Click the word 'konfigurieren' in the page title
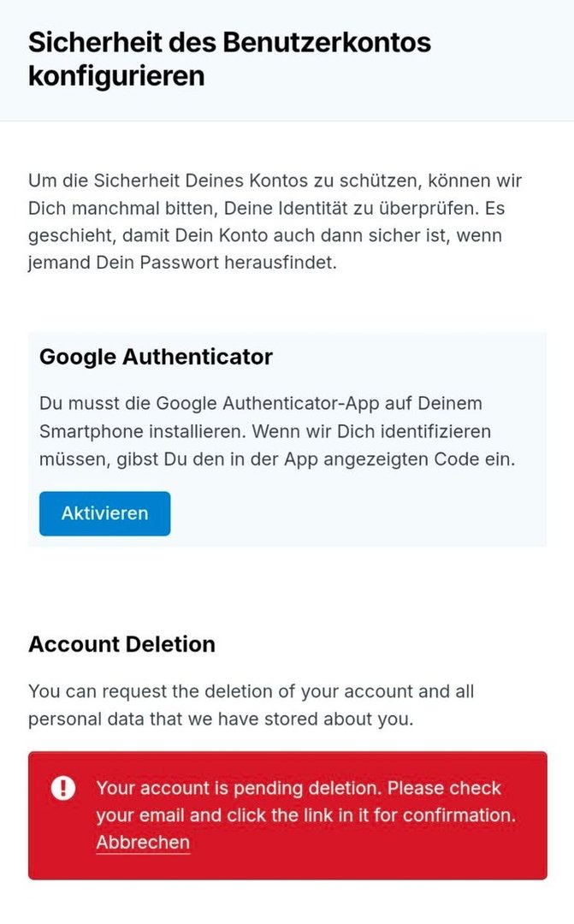Image resolution: width=574 pixels, height=924 pixels. 116,75
